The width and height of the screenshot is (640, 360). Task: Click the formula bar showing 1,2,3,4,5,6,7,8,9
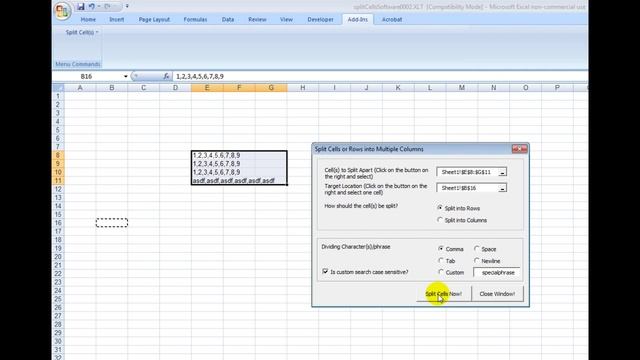tap(380, 76)
